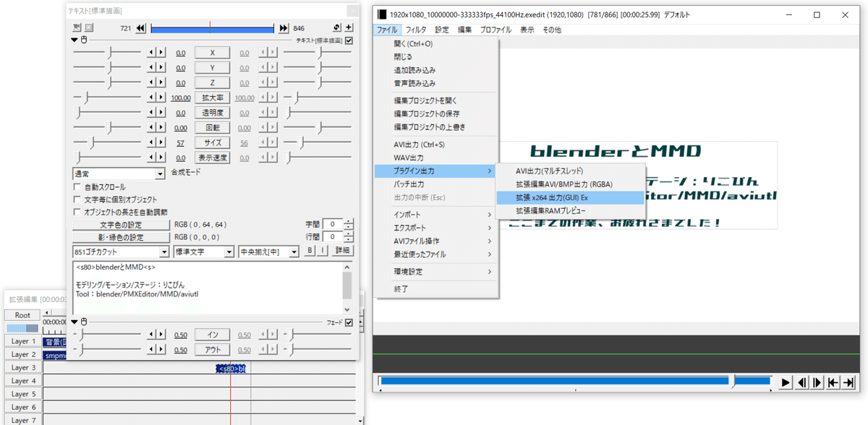Choose 編集プロジェクトの保存 in the File menu
This screenshot has height=425, width=868.
coord(437,114)
